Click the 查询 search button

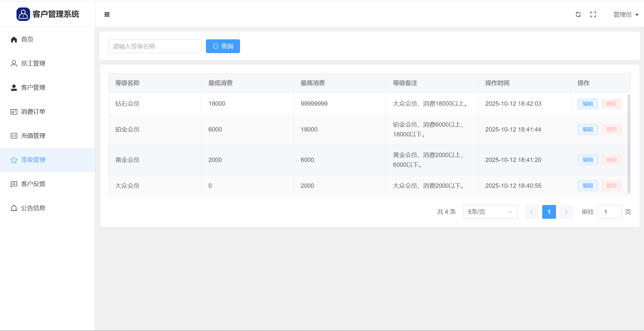tap(223, 46)
